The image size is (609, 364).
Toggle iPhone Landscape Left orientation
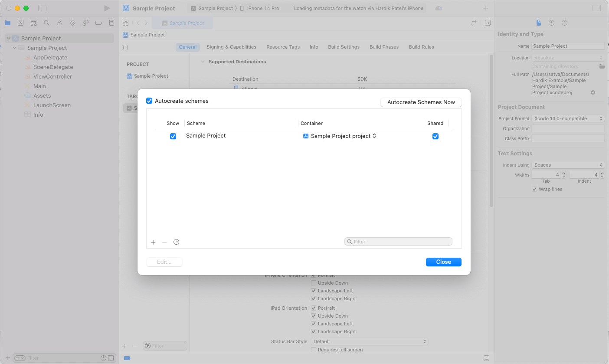[x=314, y=291]
